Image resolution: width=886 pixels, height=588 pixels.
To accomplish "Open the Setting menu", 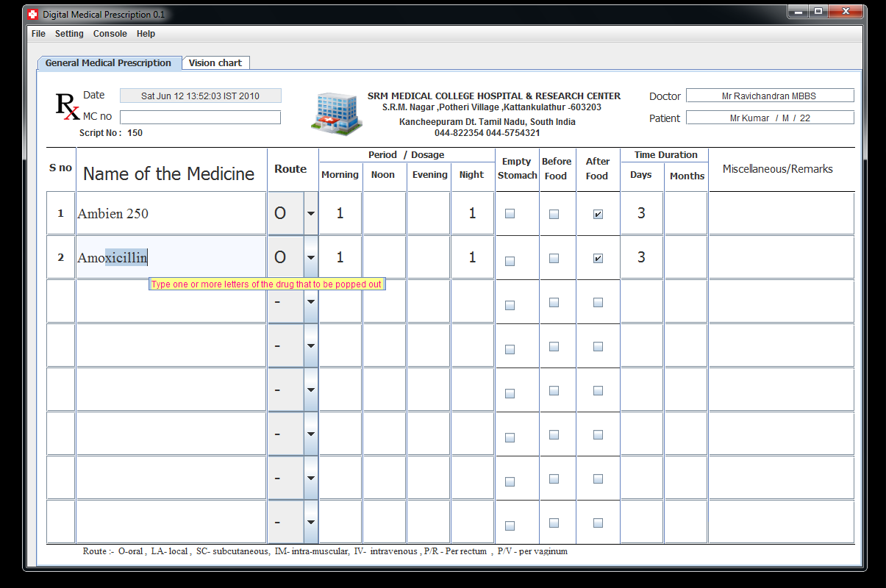I will click(69, 33).
